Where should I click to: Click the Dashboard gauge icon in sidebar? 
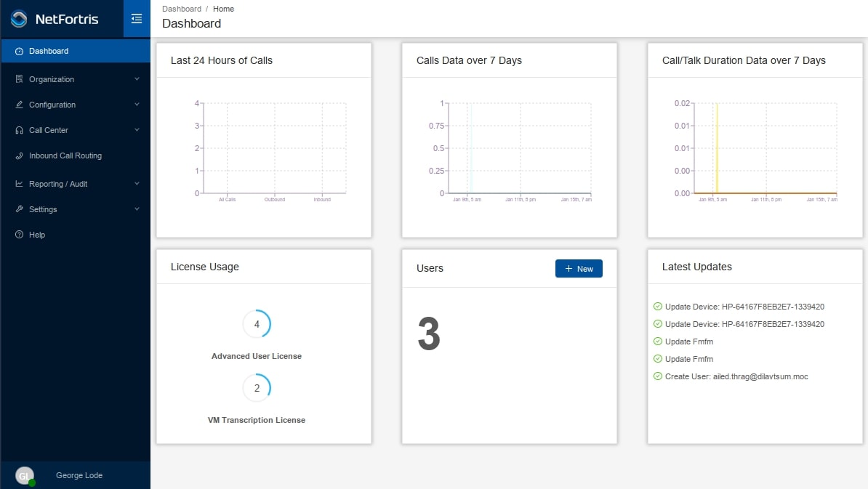tap(20, 51)
